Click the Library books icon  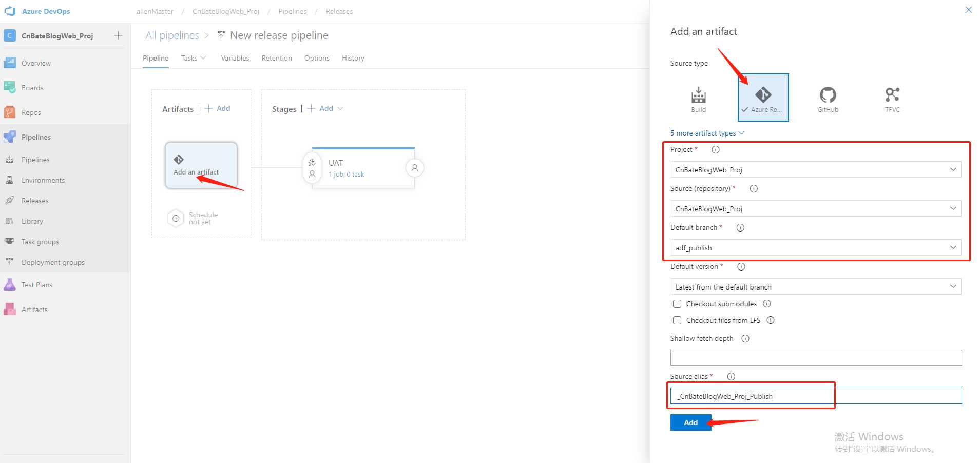click(10, 221)
